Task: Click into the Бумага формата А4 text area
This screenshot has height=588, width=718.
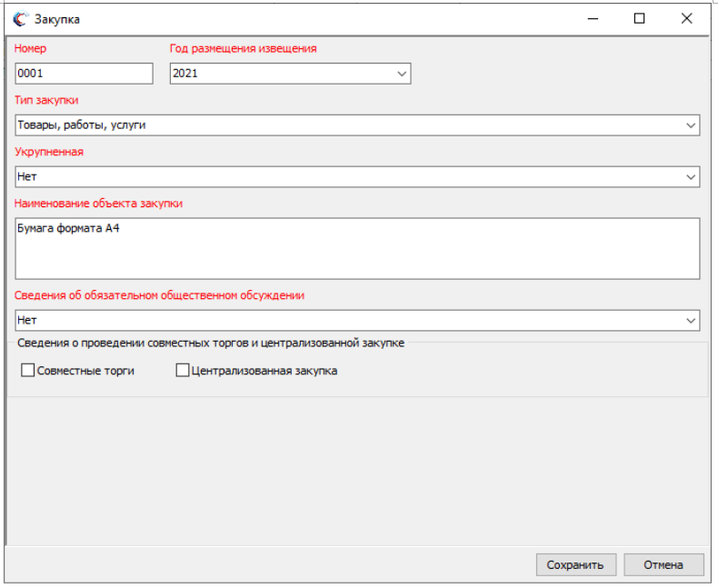Action: [x=357, y=248]
